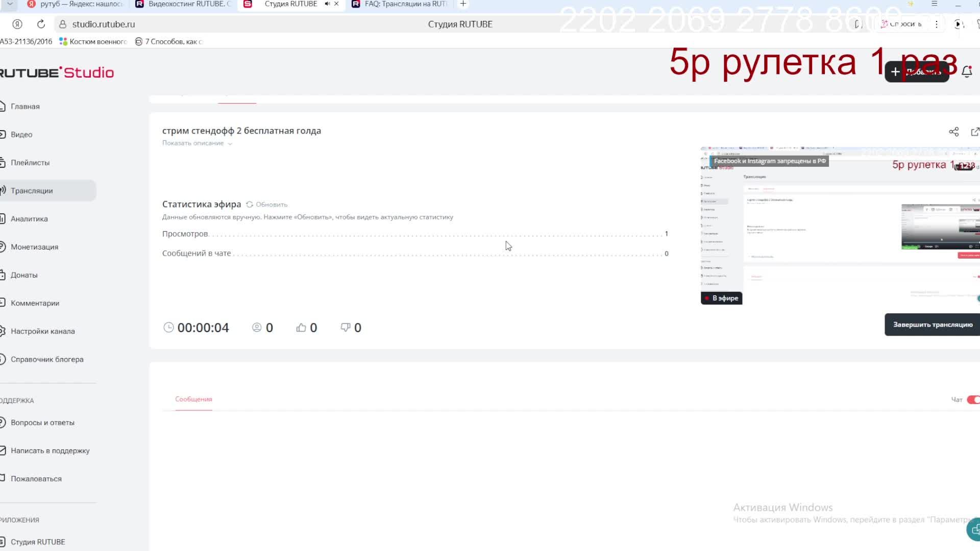Toggle the Чат switch off
Viewport: 980px width, 551px height.
pos(973,399)
